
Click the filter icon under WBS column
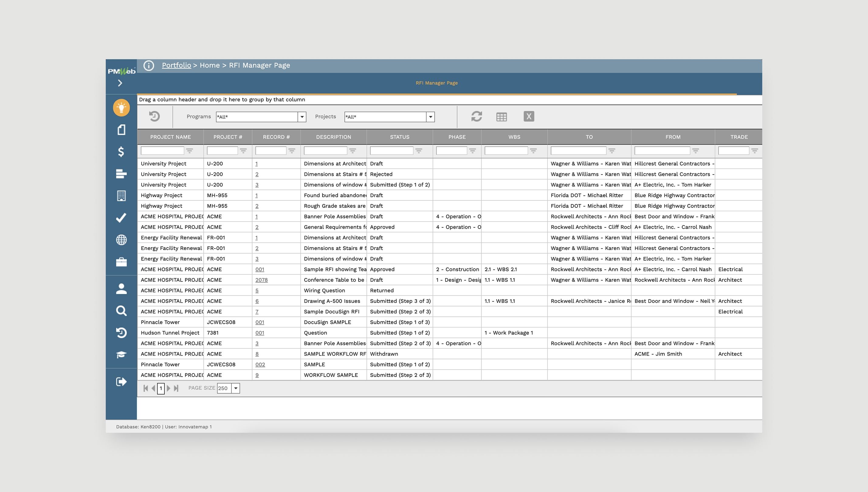534,151
